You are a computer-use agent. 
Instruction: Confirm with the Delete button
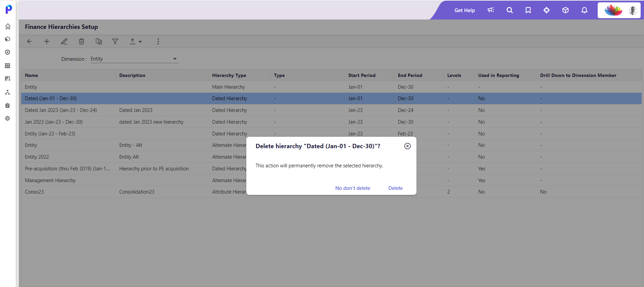point(395,188)
